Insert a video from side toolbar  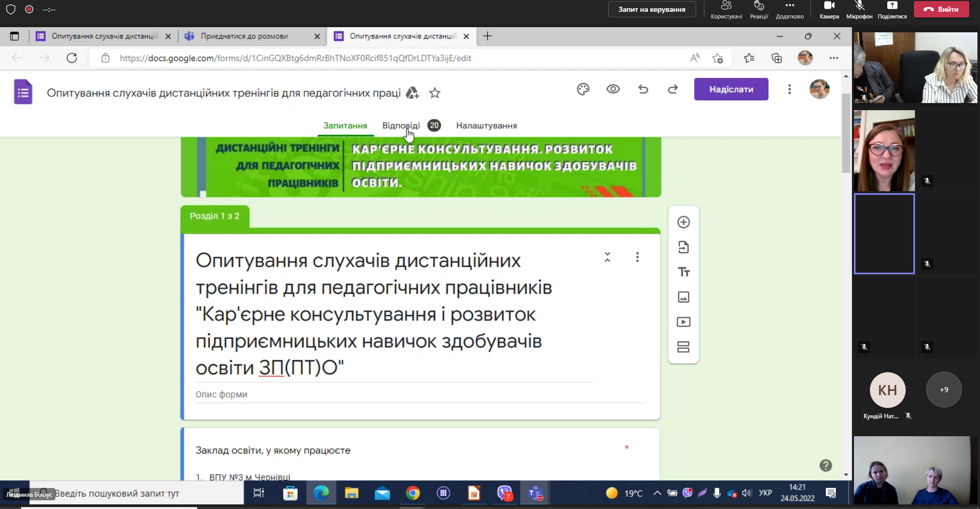tap(683, 322)
